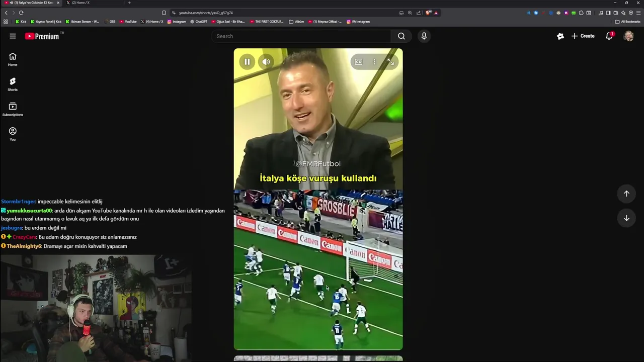Click the football match video area
644x362 pixels.
pos(318,269)
